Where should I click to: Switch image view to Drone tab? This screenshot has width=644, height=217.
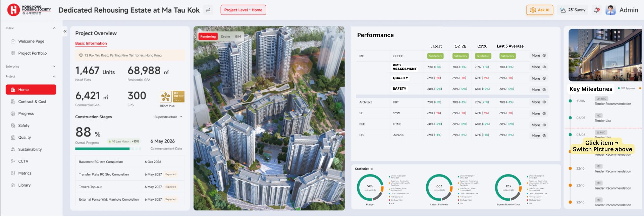click(225, 37)
